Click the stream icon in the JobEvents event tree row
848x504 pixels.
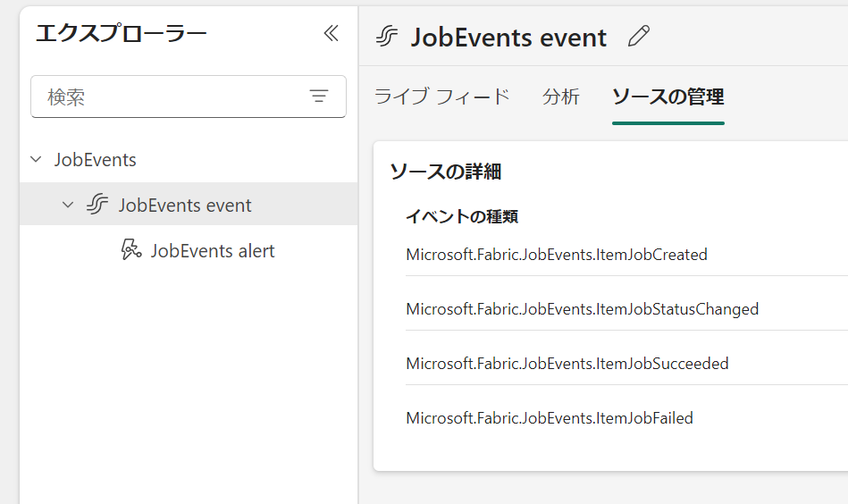[x=97, y=205]
